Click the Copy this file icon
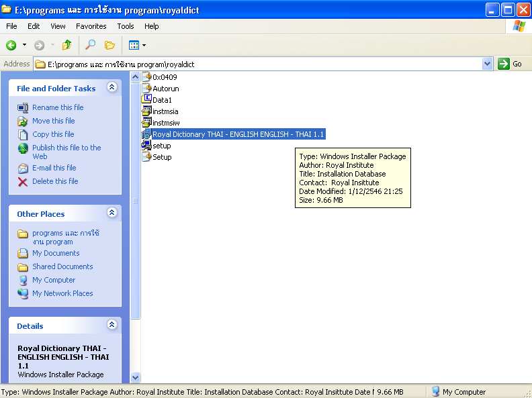The image size is (532, 398). coord(23,135)
